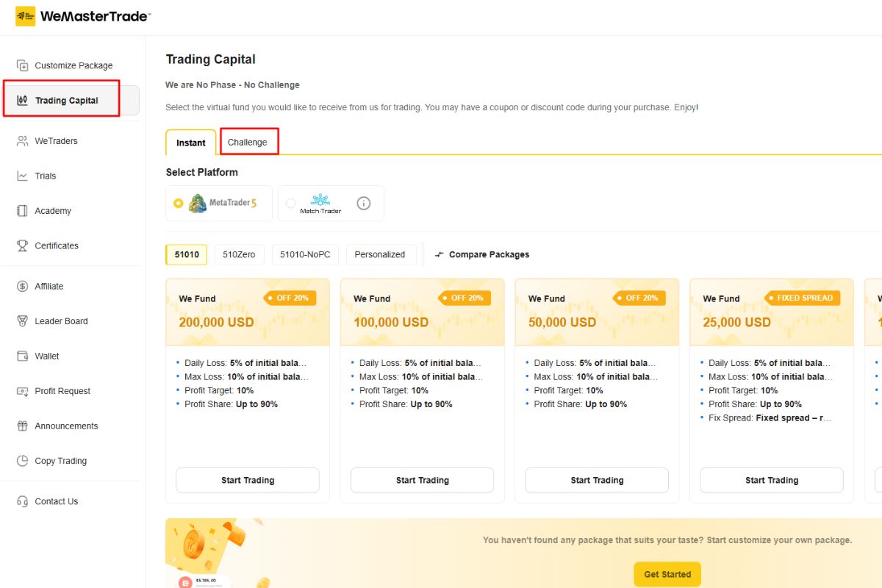Select the Match-Trader platform radio button

[x=290, y=204]
